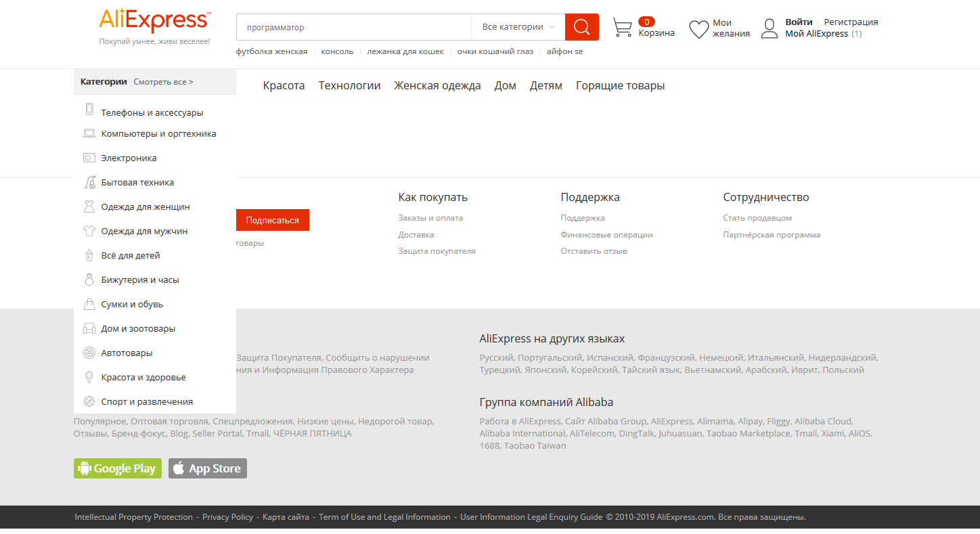Click the dress icon for Одежда для женщин
The height and width of the screenshot is (534, 980).
(89, 206)
